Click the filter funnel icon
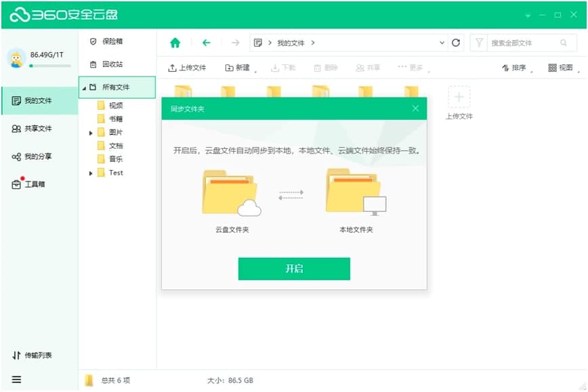Image resolution: width=588 pixels, height=392 pixels. 479,43
